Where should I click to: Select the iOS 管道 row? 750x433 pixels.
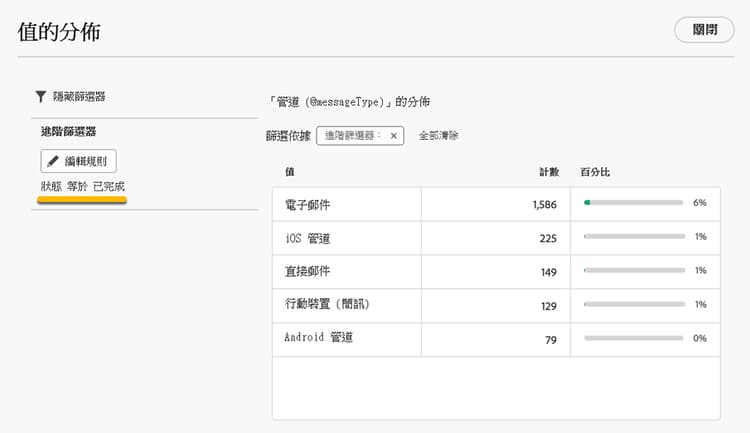[x=496, y=238]
